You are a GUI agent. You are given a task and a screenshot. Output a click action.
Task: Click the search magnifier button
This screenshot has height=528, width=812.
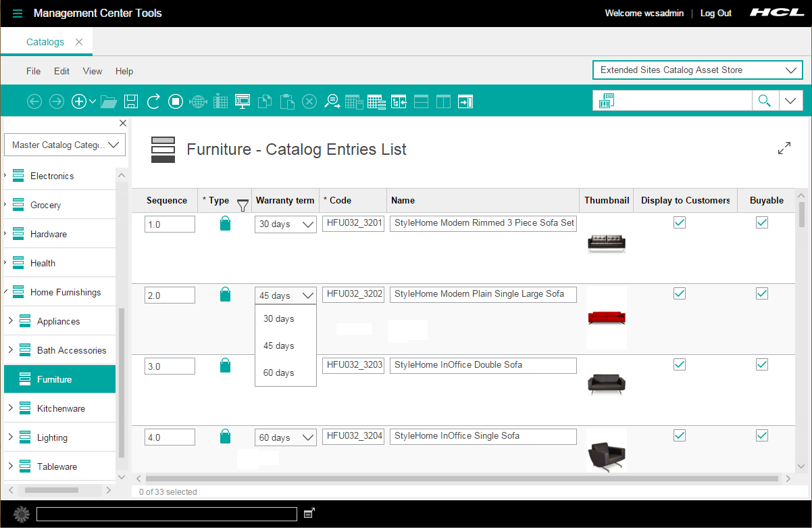coord(764,101)
